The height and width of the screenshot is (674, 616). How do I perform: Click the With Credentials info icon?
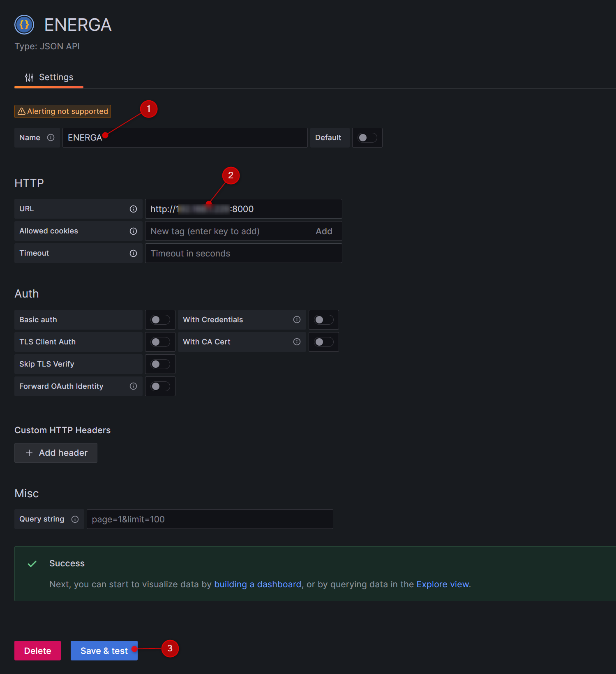point(297,320)
